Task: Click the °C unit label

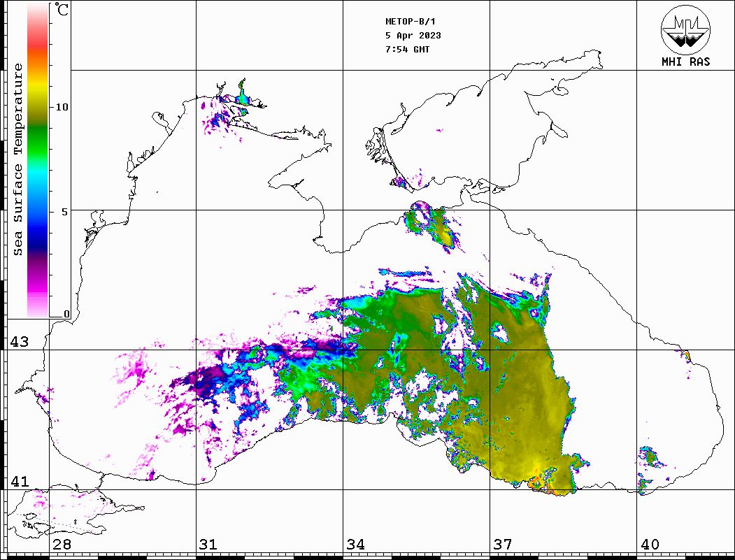Action: tap(62, 9)
